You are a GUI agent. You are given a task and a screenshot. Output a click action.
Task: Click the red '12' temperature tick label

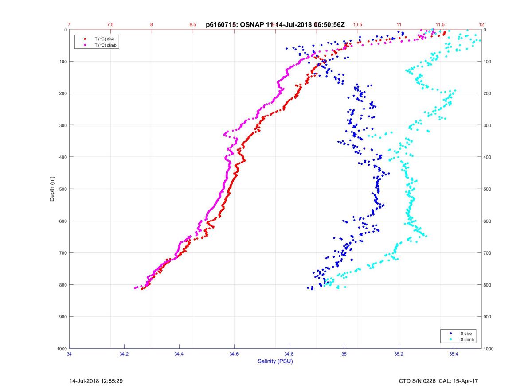click(481, 25)
